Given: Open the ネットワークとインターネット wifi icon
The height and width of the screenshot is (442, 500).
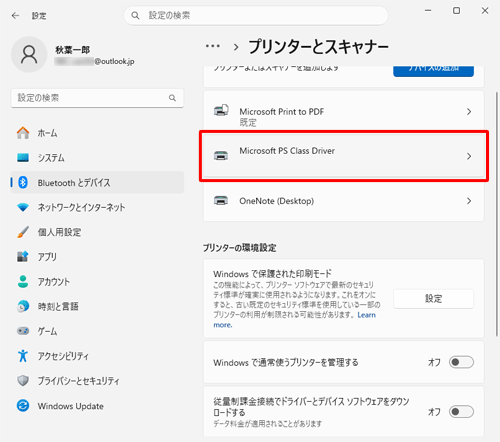Looking at the screenshot, I should point(23,207).
